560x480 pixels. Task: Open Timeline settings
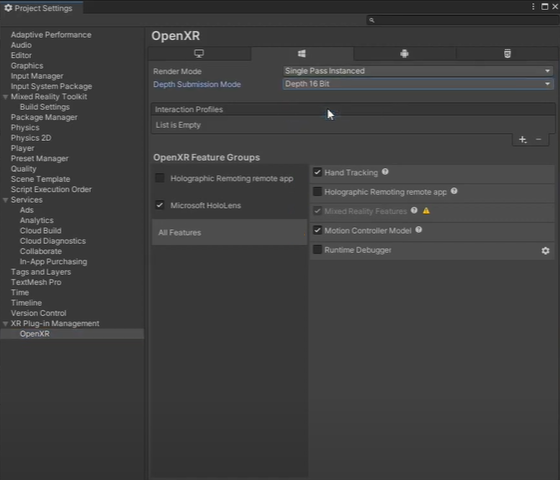26,303
